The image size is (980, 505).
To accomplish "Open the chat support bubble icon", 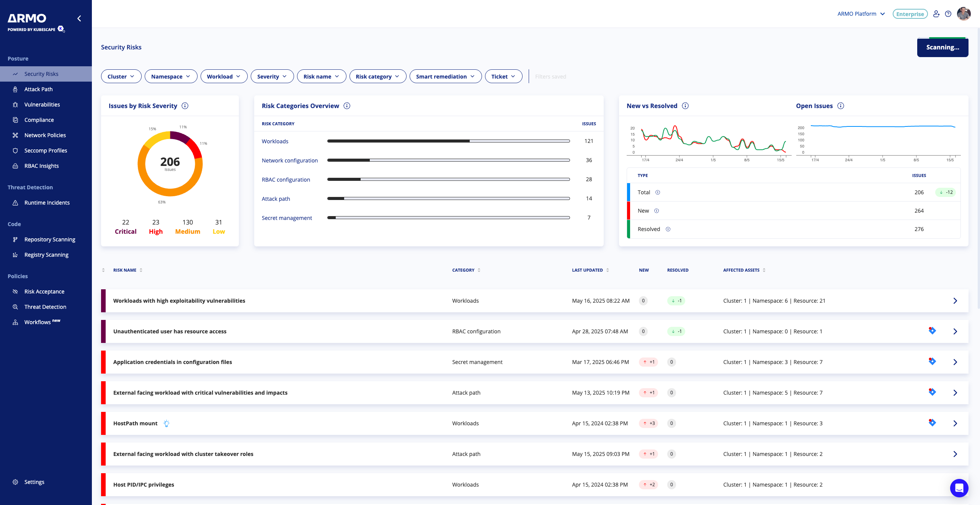I will (959, 488).
